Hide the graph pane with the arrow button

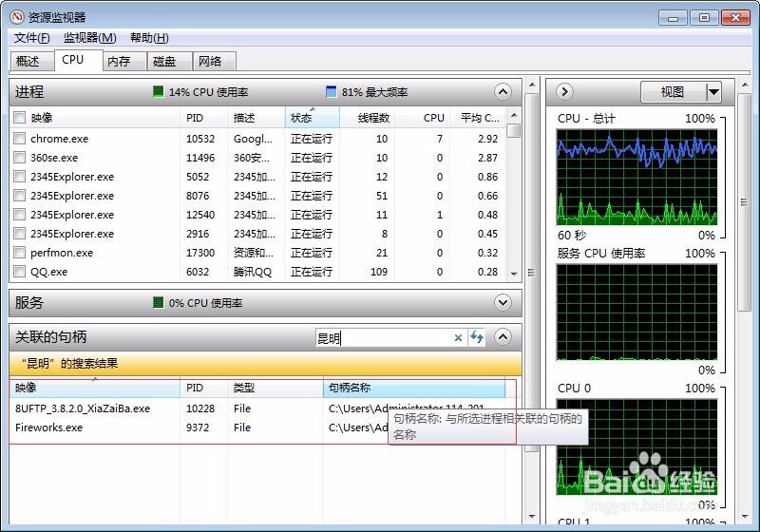[564, 91]
